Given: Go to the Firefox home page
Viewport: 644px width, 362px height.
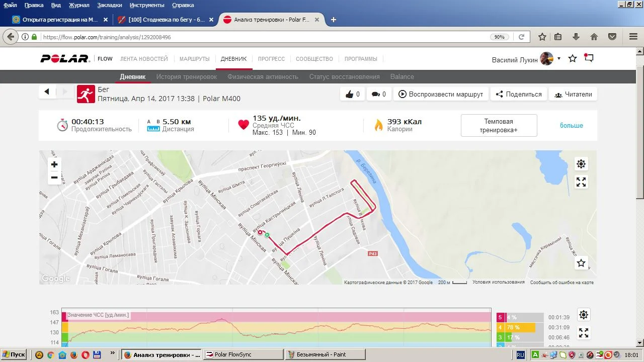Looking at the screenshot, I should click(594, 37).
